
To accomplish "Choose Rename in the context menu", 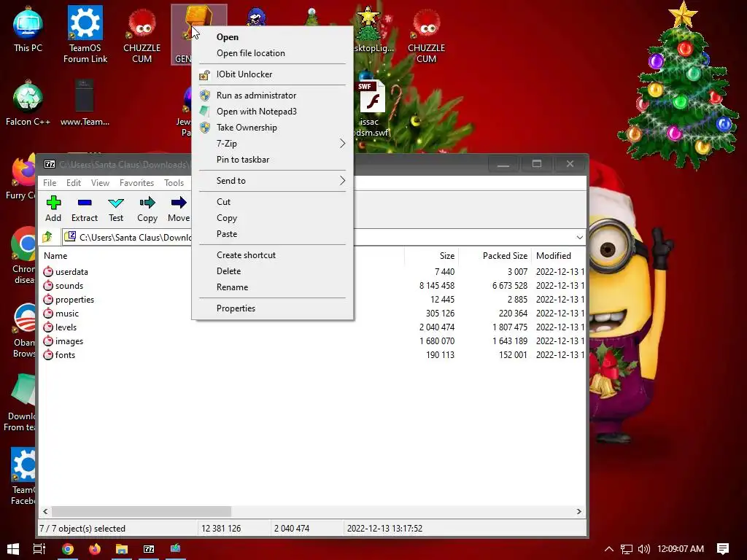I will (x=272, y=287).
